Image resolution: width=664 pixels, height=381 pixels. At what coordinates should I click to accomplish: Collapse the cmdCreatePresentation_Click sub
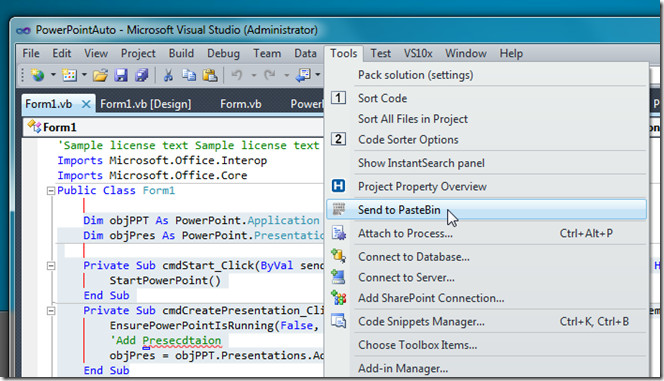[51, 311]
